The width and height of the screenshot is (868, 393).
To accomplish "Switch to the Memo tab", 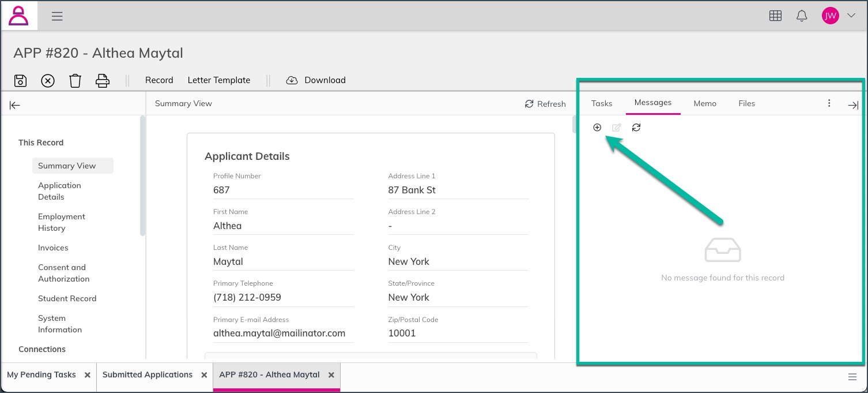I will (705, 103).
